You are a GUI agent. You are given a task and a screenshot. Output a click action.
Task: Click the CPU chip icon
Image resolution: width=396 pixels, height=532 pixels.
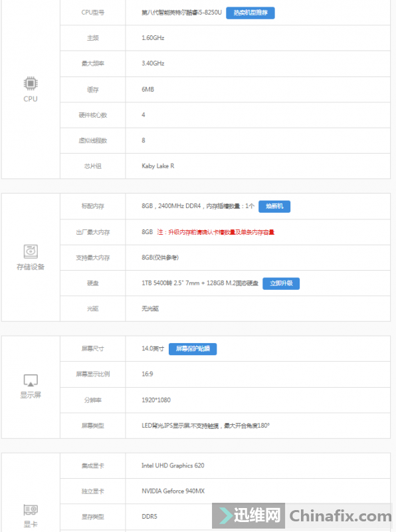tap(31, 83)
